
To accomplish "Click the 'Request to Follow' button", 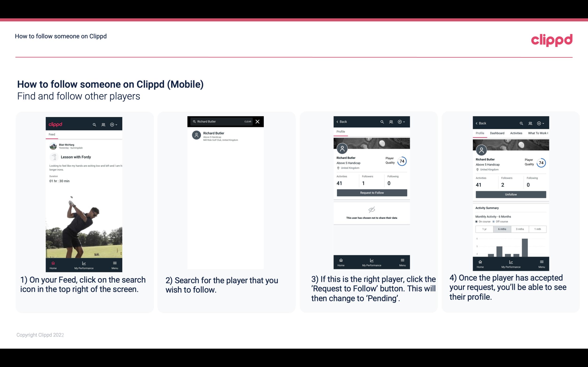I will tap(372, 192).
